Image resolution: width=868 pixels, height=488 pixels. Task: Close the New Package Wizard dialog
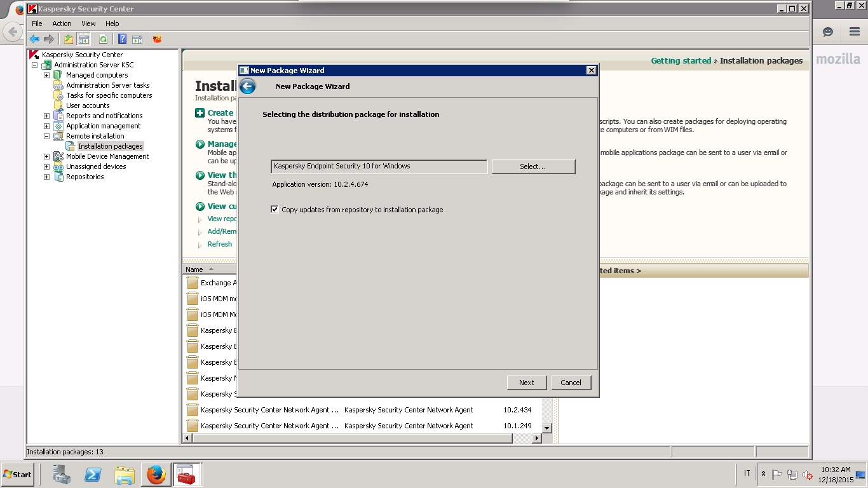591,71
